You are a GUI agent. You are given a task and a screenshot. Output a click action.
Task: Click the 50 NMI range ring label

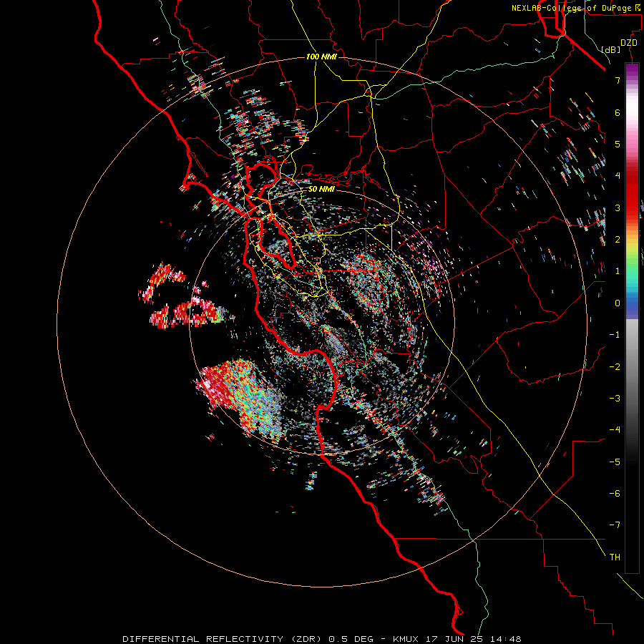321,190
